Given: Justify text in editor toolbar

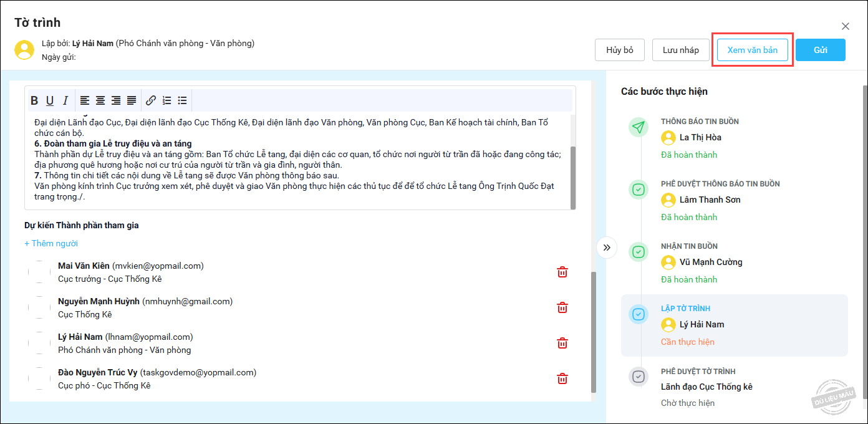Looking at the screenshot, I should (132, 100).
